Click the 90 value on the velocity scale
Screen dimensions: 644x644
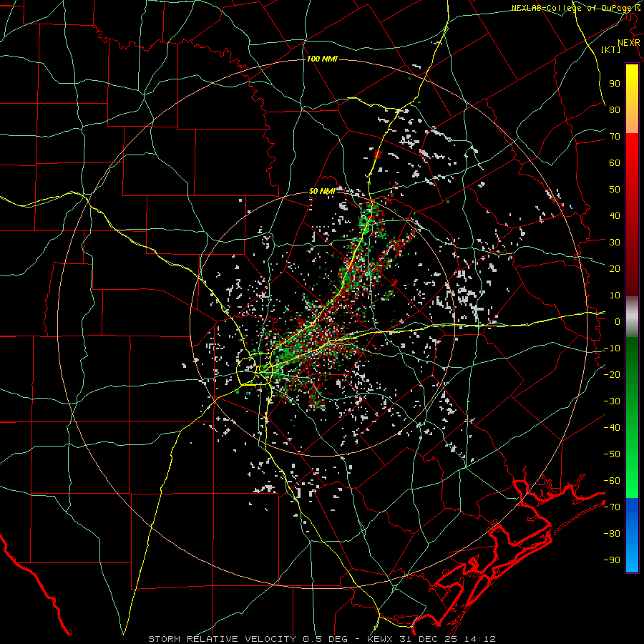615,84
